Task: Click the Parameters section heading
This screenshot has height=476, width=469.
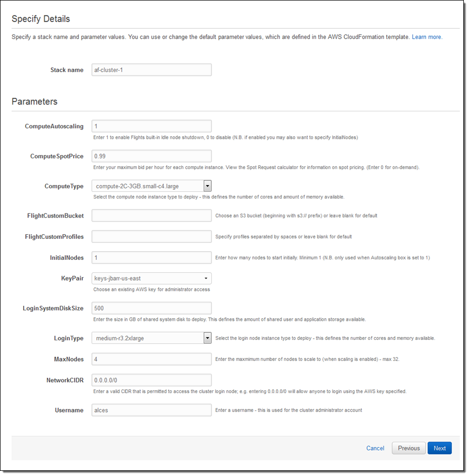Action: pyautogui.click(x=35, y=102)
